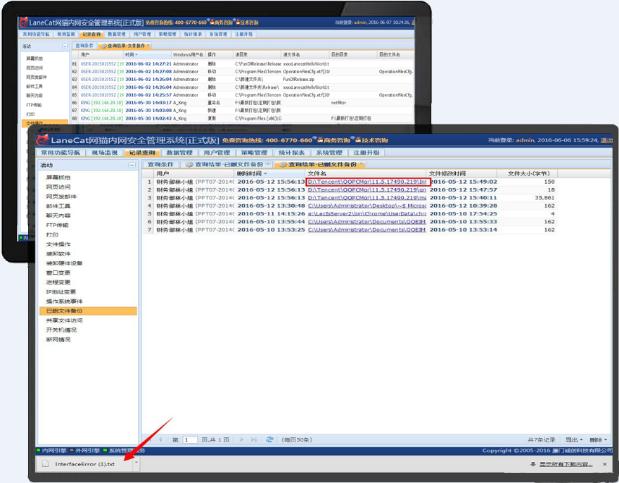
Task: Click the LaneCat cat logo in front window
Action: point(42,139)
